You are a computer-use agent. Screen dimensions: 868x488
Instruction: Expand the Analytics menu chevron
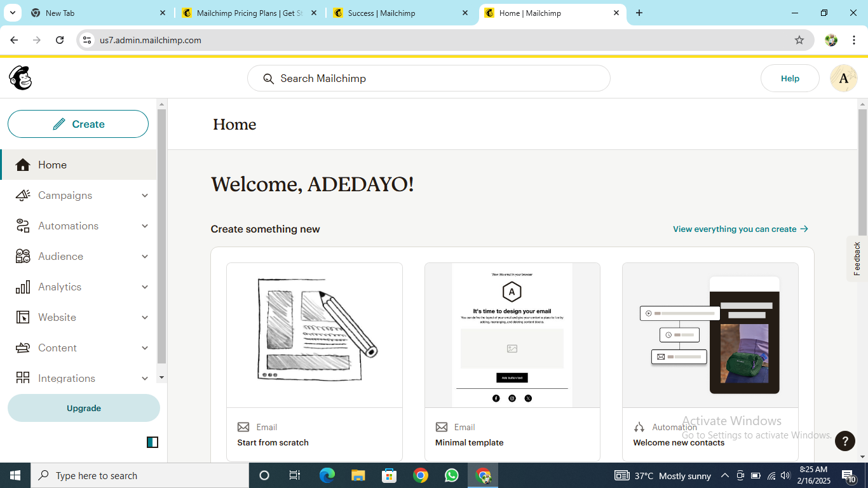[x=145, y=287]
